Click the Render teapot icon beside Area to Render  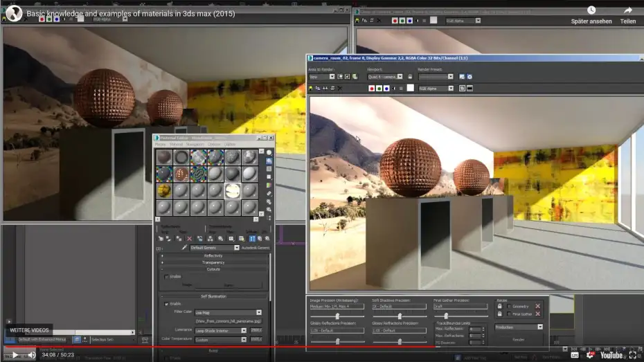[355, 77]
